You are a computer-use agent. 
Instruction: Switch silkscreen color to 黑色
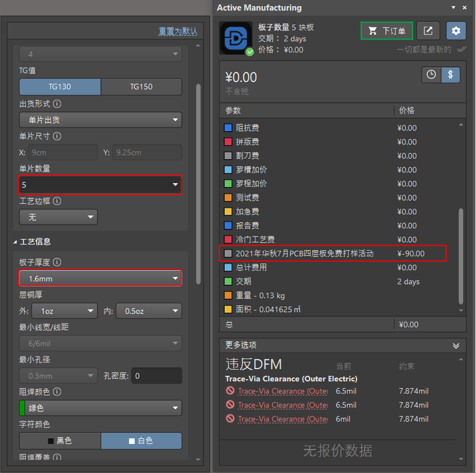tap(59, 441)
